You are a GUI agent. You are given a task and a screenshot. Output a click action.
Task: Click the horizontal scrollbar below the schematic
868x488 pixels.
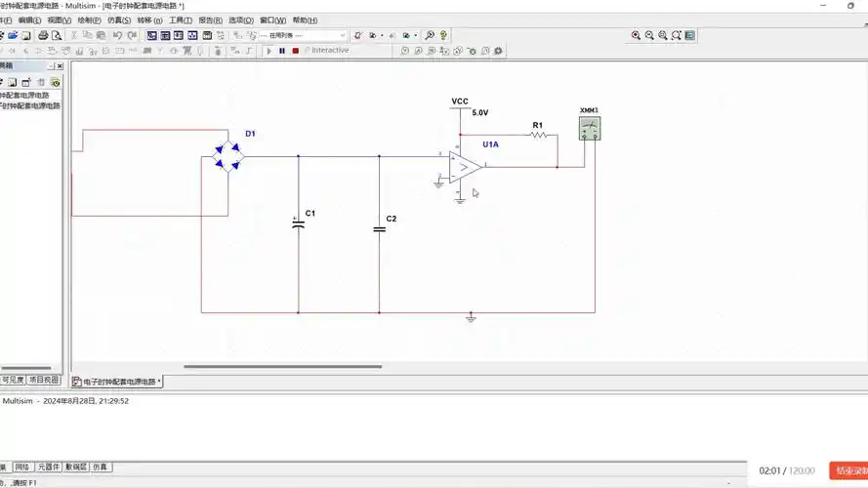coord(283,367)
